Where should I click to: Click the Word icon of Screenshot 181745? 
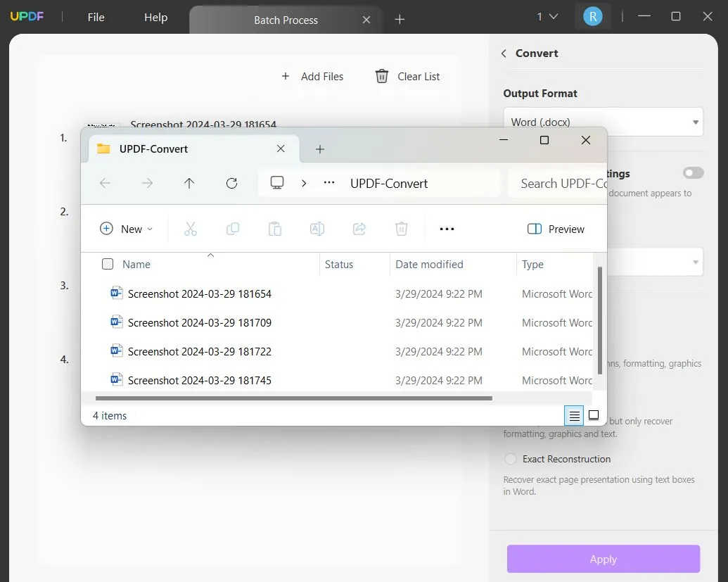click(x=117, y=379)
